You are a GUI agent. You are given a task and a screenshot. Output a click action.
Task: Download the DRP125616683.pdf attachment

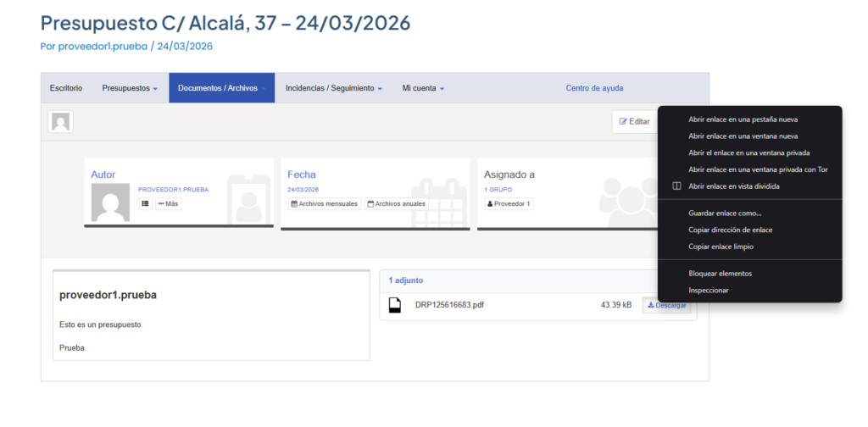(x=666, y=305)
